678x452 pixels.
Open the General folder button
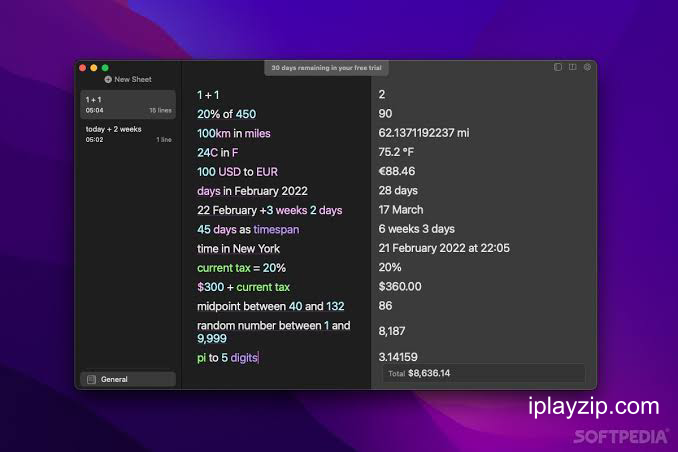tap(128, 379)
